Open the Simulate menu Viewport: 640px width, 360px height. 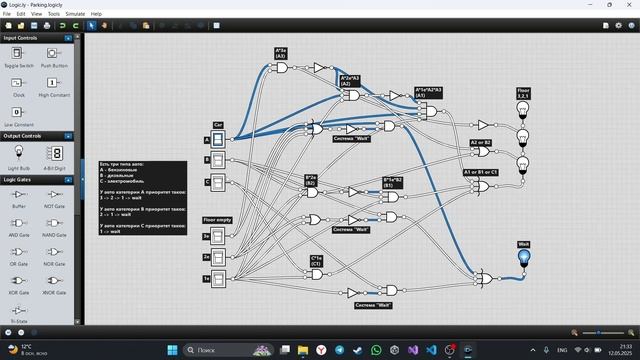(x=75, y=14)
